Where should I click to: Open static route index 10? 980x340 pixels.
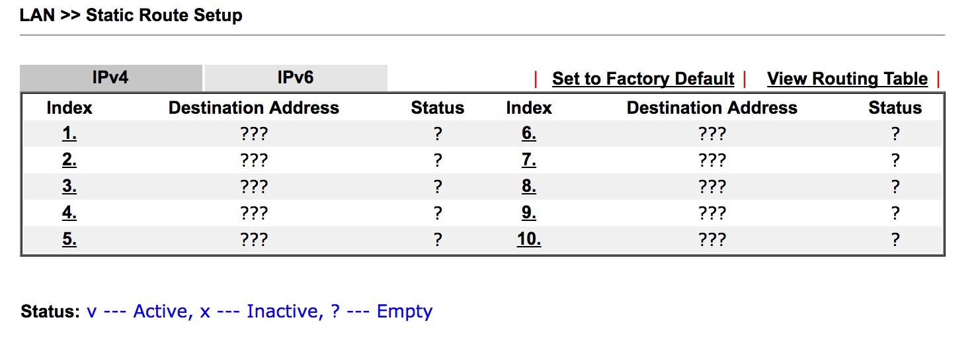tap(528, 239)
